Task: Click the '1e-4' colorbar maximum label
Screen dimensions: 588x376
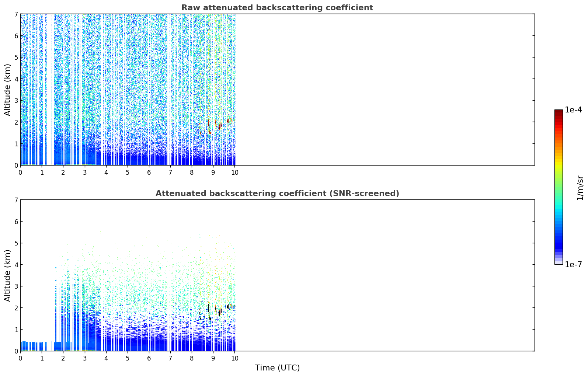Action: coord(574,110)
